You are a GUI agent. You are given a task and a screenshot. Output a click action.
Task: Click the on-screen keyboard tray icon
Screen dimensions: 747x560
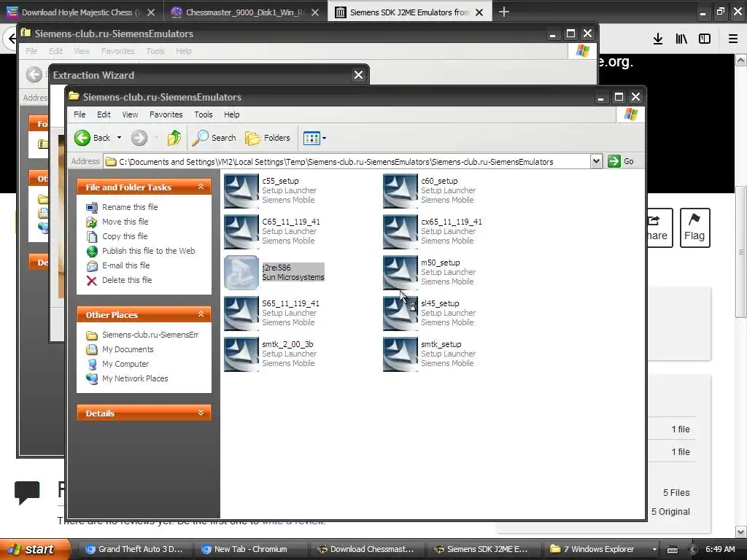click(672, 550)
